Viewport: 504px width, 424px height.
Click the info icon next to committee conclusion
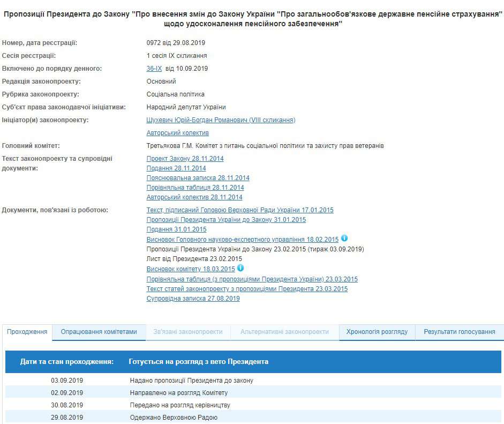coord(239,269)
